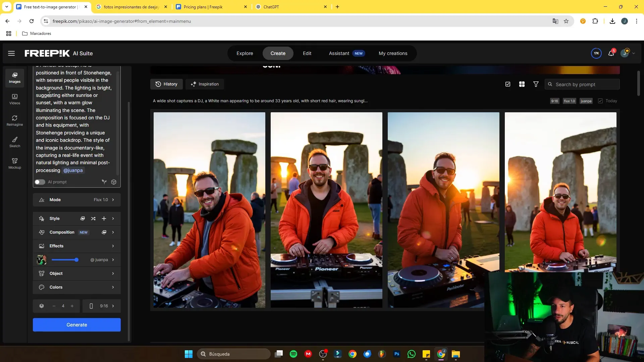Open first generated DJ Stonehenge image
This screenshot has width=644, height=362.
point(209,210)
